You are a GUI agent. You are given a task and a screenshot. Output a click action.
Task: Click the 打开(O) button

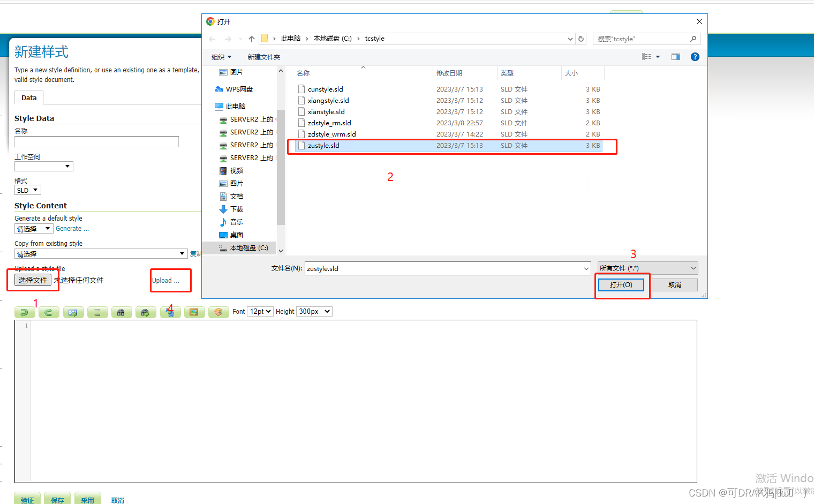click(621, 285)
